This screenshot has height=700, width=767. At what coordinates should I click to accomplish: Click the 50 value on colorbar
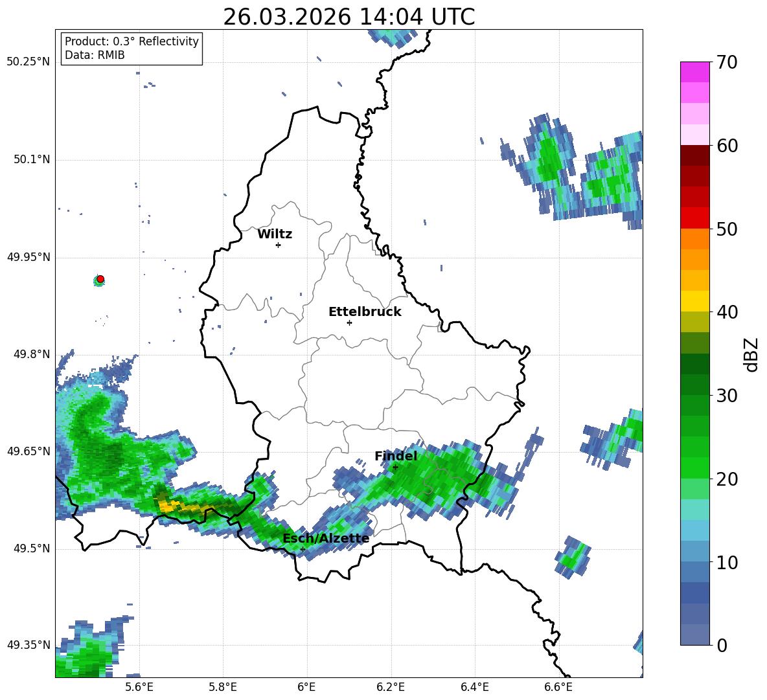point(727,229)
